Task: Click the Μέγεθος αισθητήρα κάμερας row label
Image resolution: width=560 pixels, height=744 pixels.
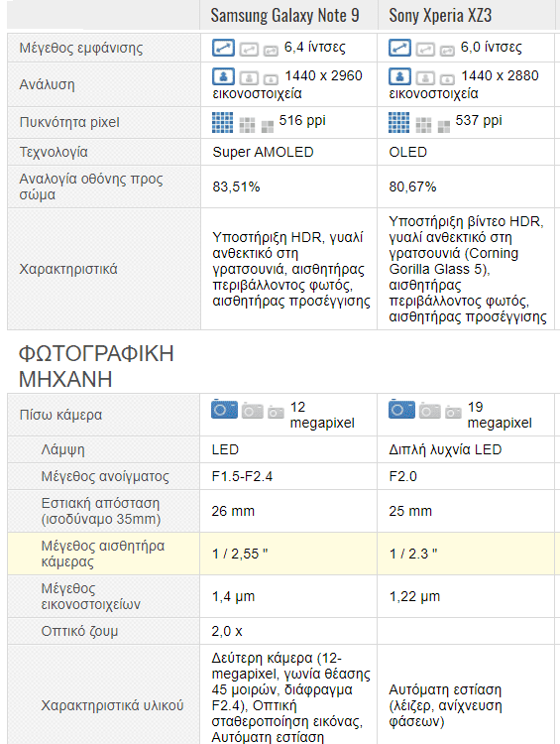Action: pos(103,554)
